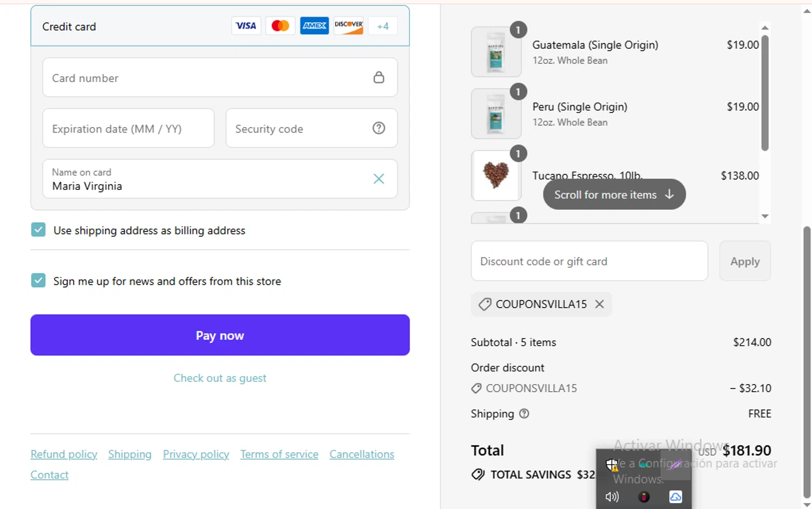The image size is (812, 509).
Task: Remove the COUPONSVILLA15 coupon tag
Action: 599,304
